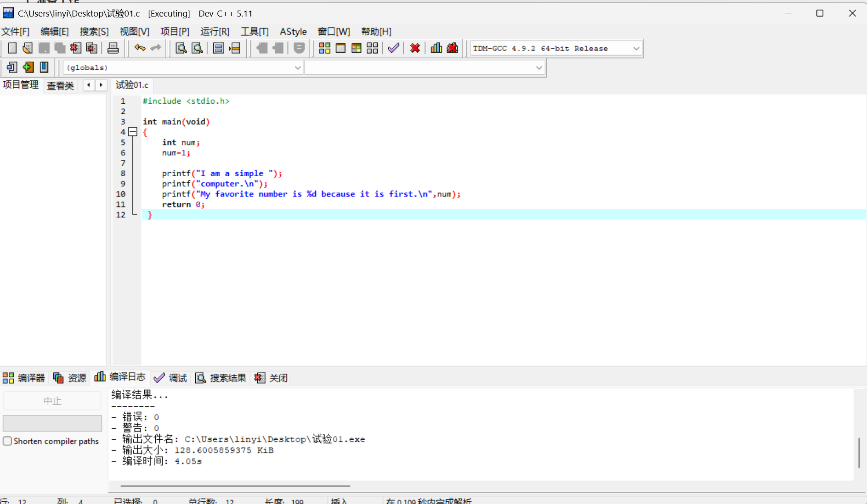
Task: Click the Open file toolbar icon
Action: click(x=28, y=48)
